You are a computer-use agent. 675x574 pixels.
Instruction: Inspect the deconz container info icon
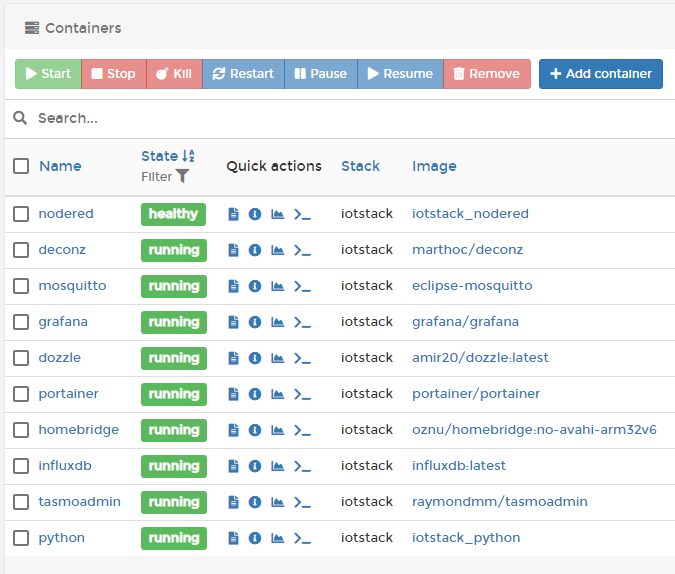pos(254,250)
